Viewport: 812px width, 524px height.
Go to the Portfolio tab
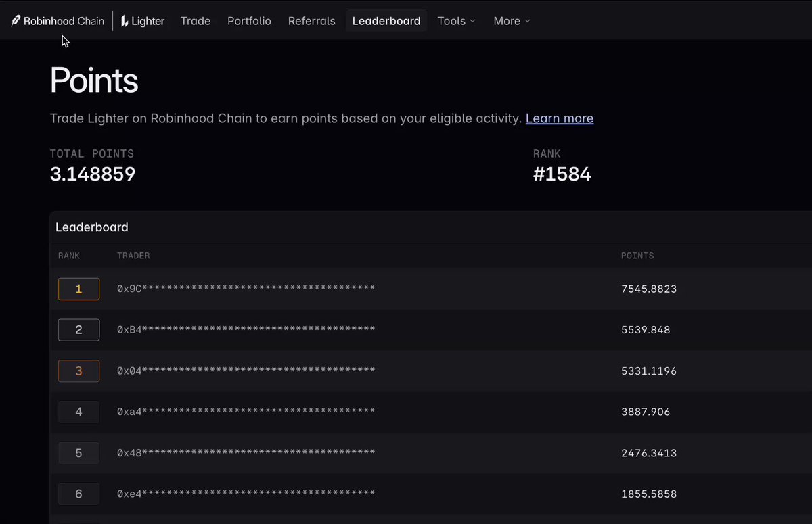tap(249, 21)
